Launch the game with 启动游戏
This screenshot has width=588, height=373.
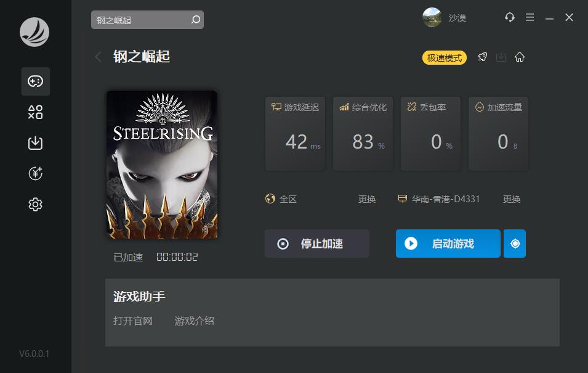[448, 244]
